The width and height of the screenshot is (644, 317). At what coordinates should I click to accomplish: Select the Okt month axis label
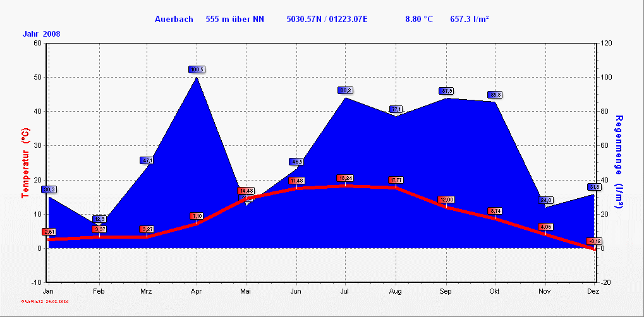point(495,291)
